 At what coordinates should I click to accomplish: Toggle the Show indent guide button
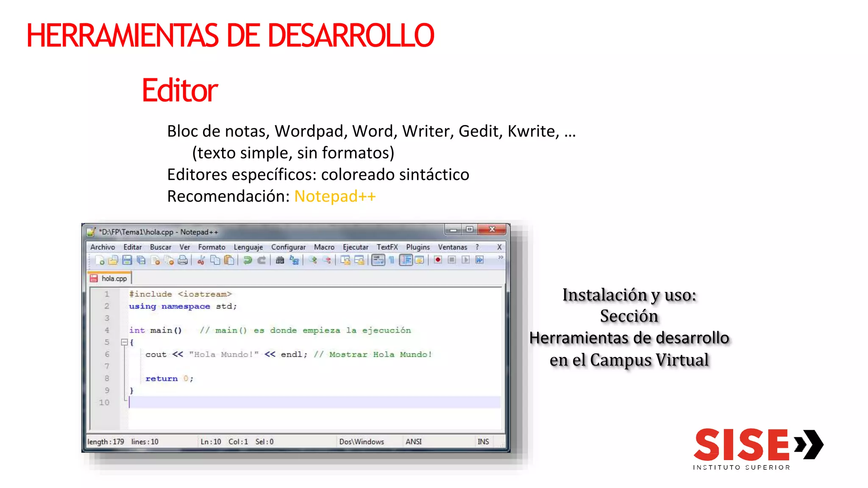tap(406, 260)
